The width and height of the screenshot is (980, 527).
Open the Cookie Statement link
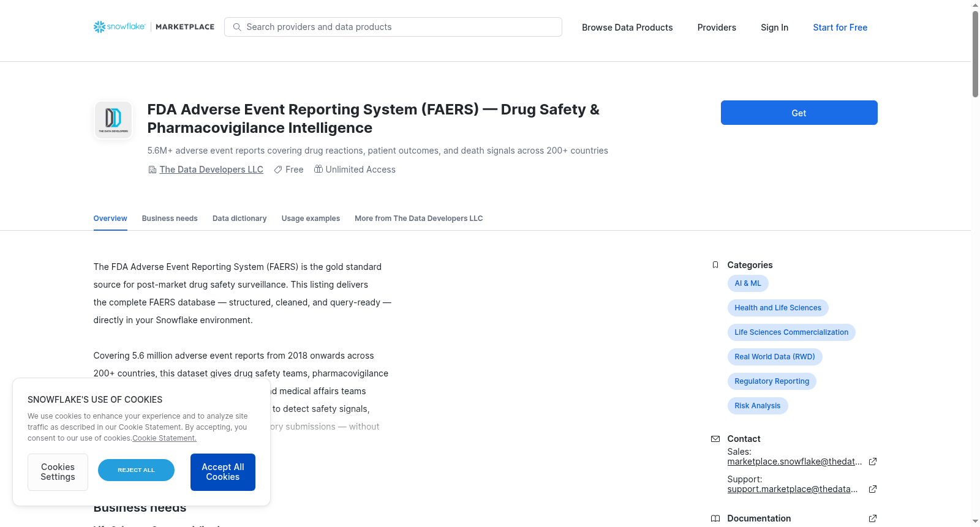pos(164,438)
